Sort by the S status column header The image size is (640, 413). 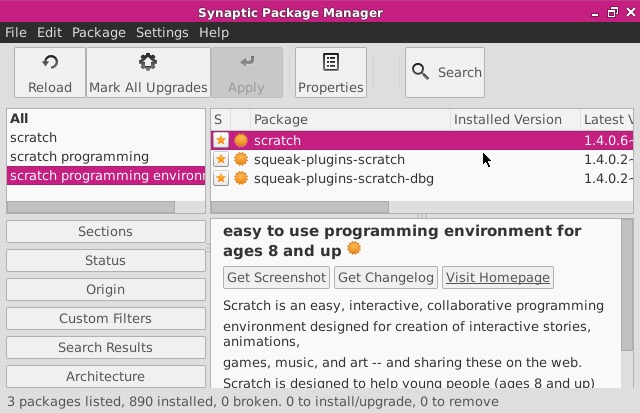tap(219, 120)
